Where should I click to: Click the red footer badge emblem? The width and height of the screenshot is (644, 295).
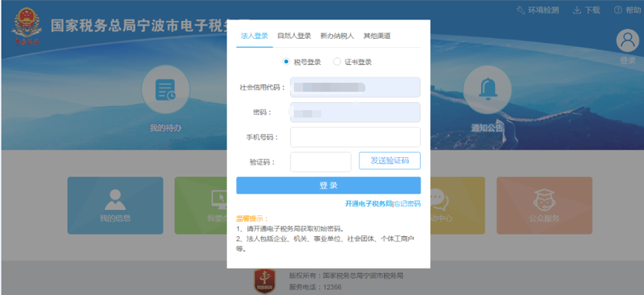[264, 281]
